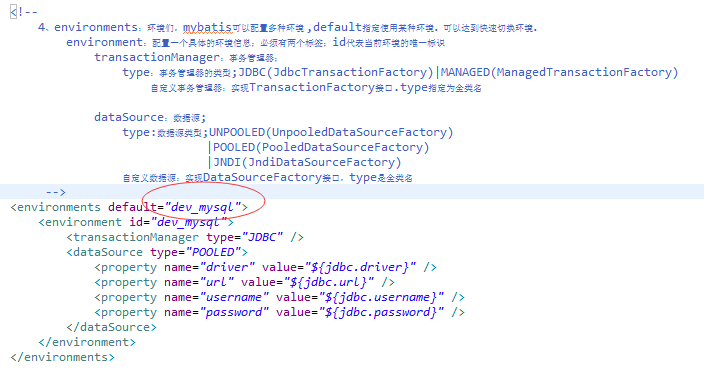Click "JDBC(JdbcTransactionFactory)" in the comment

pos(335,72)
